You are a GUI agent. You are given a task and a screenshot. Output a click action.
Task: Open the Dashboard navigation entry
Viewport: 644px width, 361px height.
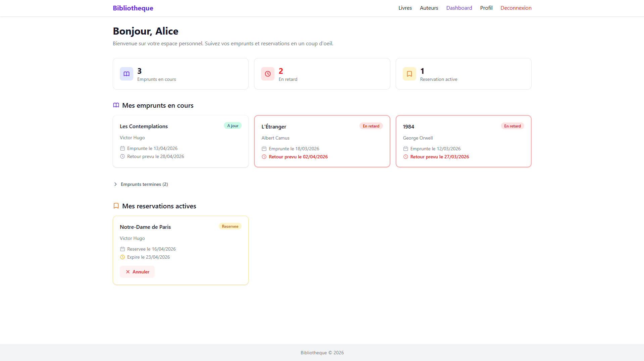click(459, 8)
